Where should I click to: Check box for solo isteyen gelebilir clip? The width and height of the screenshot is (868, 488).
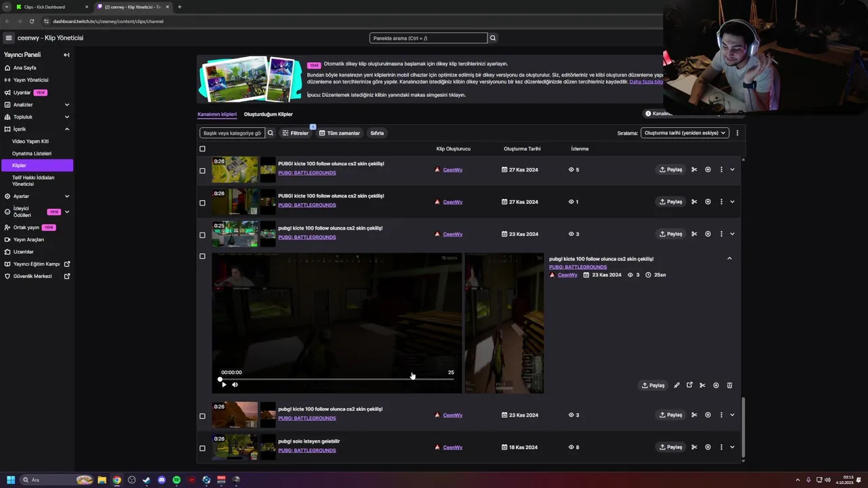tap(202, 448)
